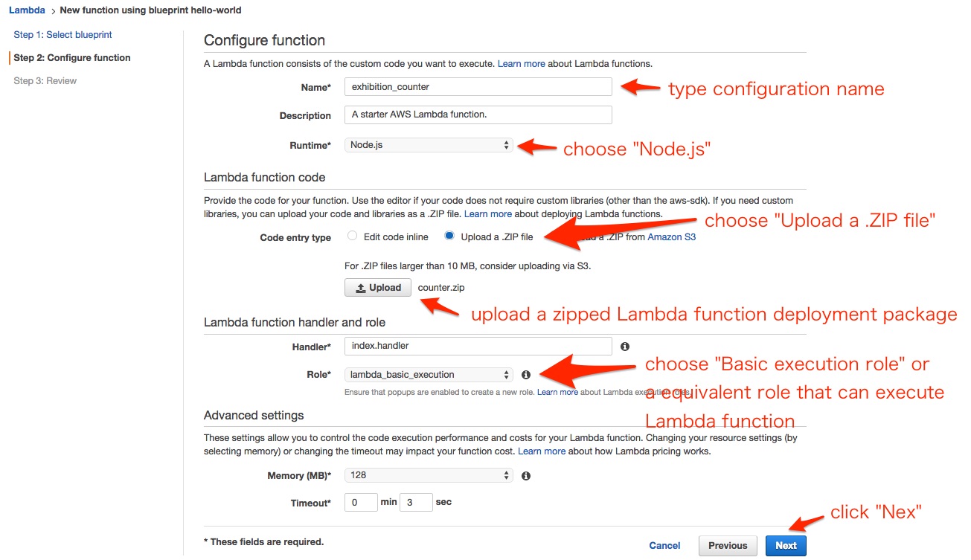Expand the Role dropdown lambda_basic_execution
Image resolution: width=971 pixels, height=560 pixels.
pyautogui.click(x=429, y=375)
